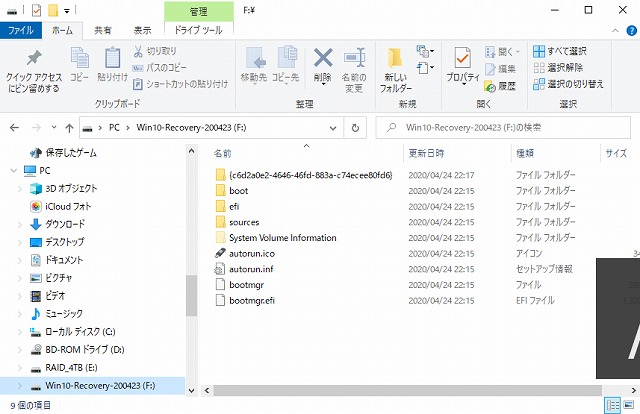Select iCloud フォト in navigation pane
This screenshot has height=414, width=640.
click(x=60, y=207)
